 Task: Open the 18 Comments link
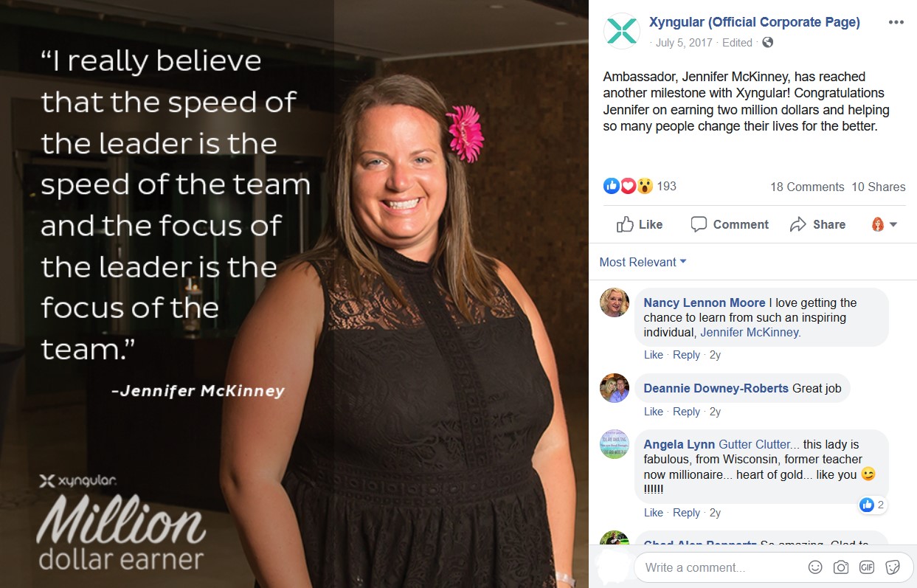point(807,187)
